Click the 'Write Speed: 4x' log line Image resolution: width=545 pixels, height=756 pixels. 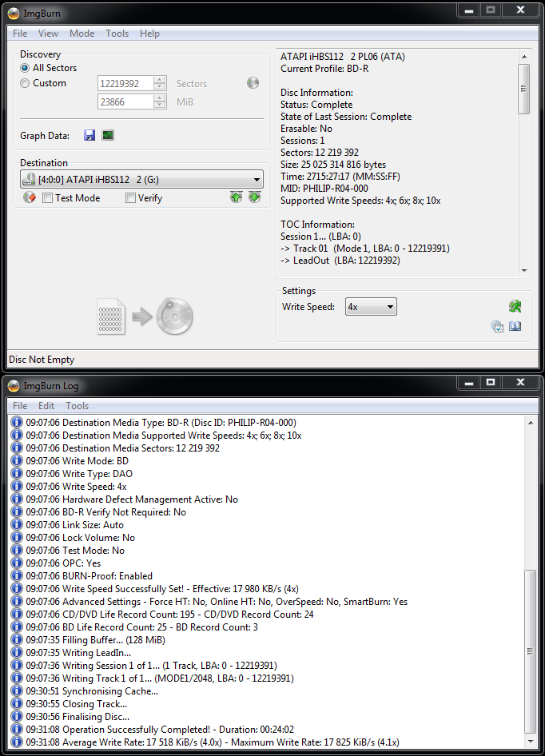click(76, 486)
